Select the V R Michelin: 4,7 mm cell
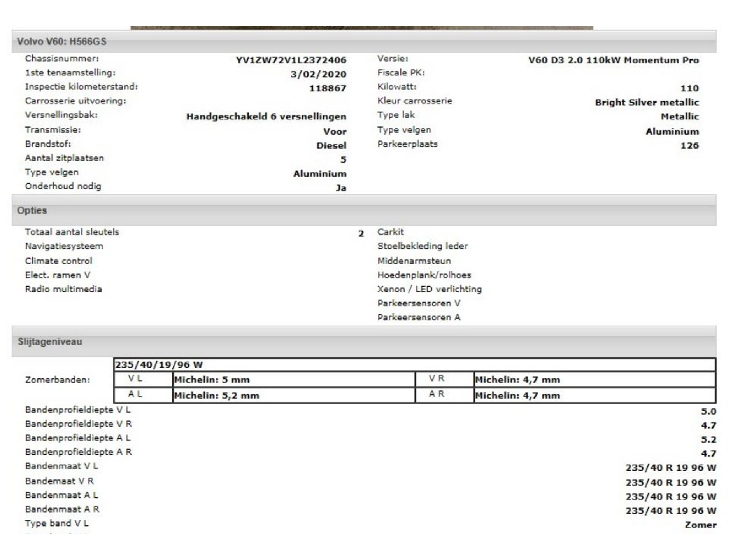The width and height of the screenshot is (747, 560). click(x=594, y=380)
